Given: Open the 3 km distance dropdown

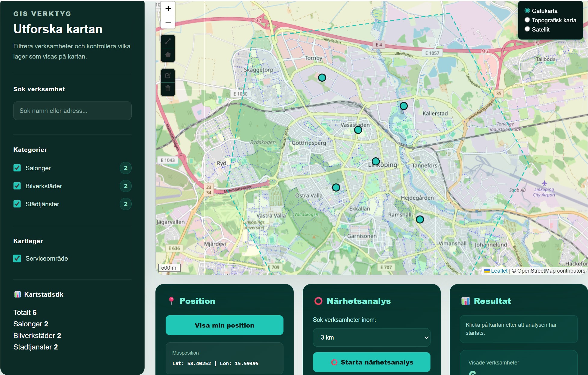Looking at the screenshot, I should (372, 337).
